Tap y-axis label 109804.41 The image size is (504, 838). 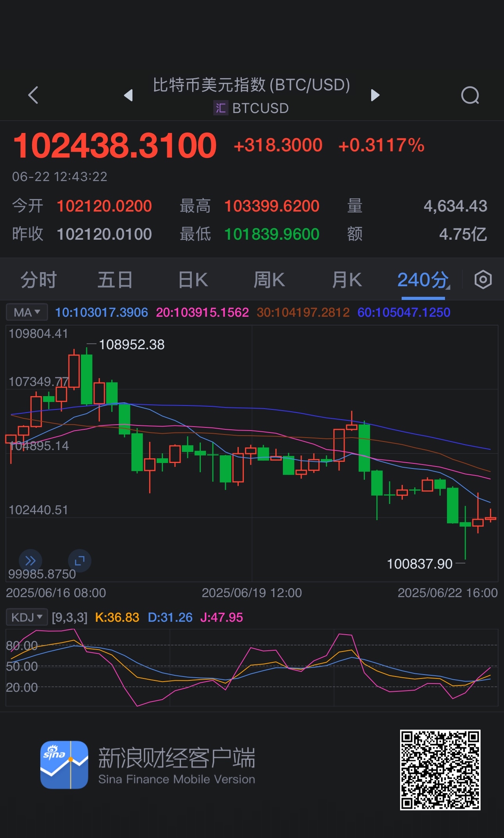pos(38,334)
